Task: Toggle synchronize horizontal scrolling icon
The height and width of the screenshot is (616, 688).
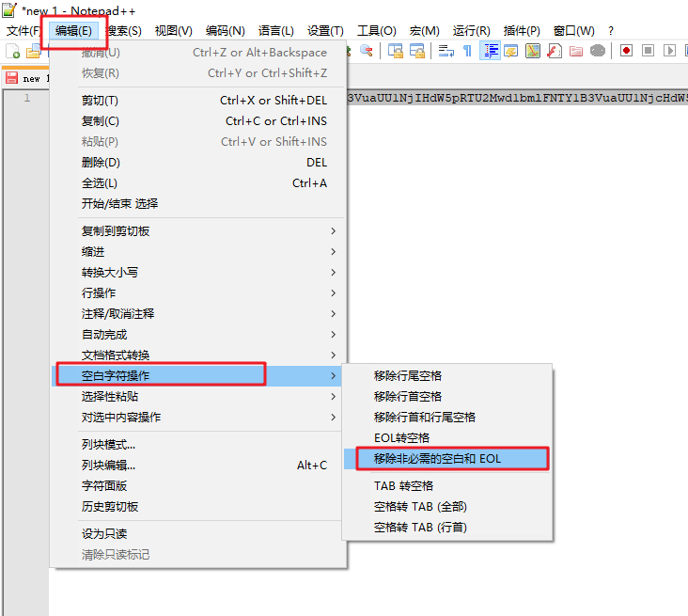Action: point(416,51)
